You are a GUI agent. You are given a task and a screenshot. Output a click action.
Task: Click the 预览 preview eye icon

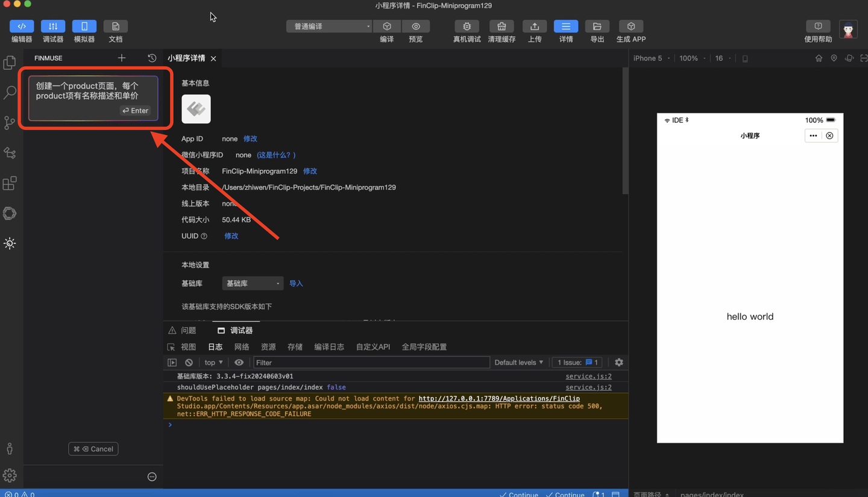pos(416,27)
